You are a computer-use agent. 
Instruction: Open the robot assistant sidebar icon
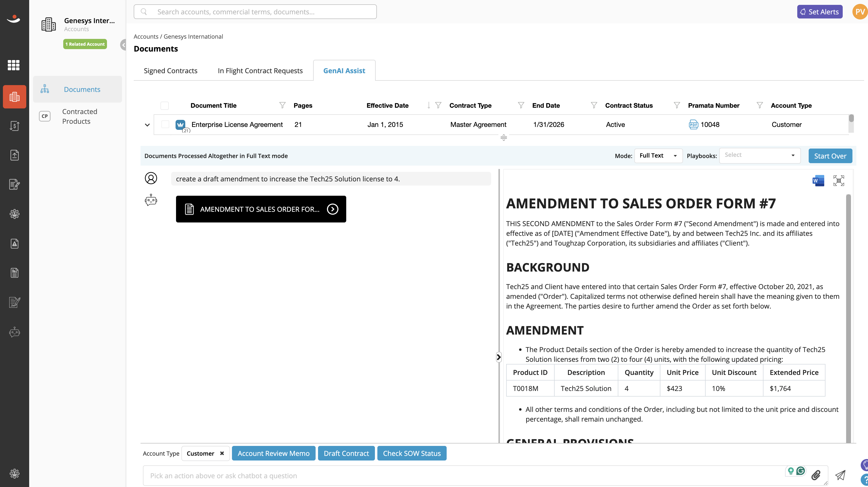(x=15, y=332)
